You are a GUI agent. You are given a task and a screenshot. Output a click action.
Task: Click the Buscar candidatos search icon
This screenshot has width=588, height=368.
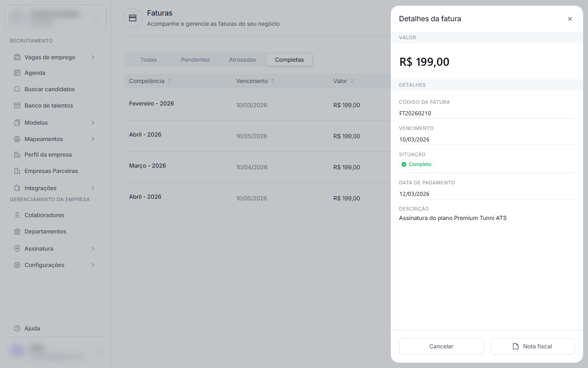[17, 89]
